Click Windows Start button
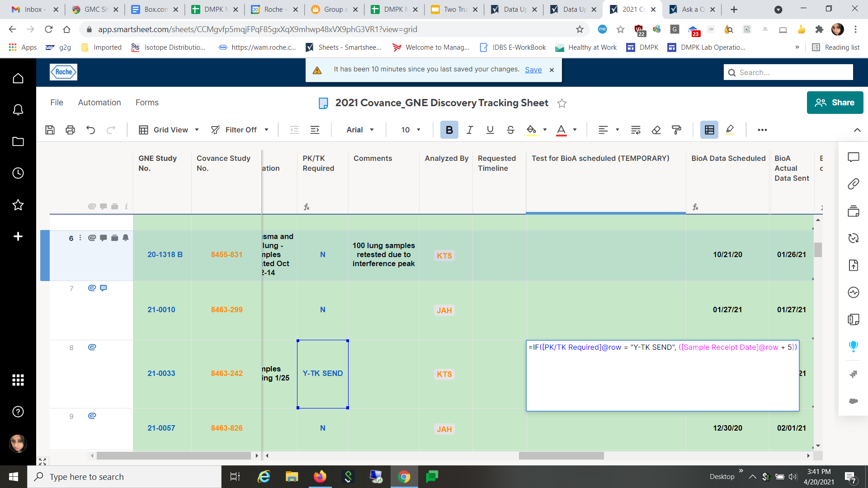868x488 pixels. click(x=14, y=477)
